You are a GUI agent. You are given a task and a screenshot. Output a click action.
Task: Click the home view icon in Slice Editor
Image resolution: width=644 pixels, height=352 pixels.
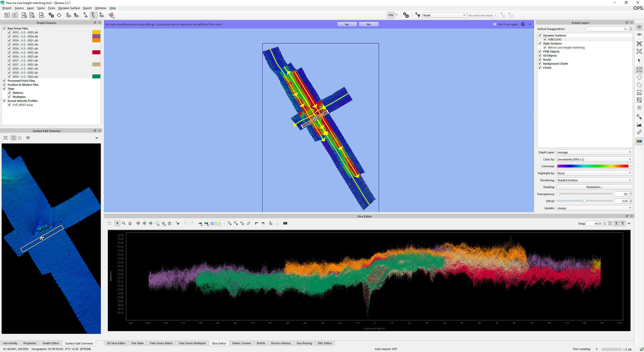tap(130, 223)
